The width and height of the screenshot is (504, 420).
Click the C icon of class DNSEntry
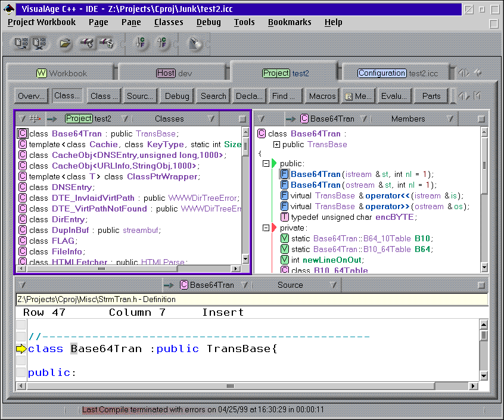pyautogui.click(x=23, y=187)
